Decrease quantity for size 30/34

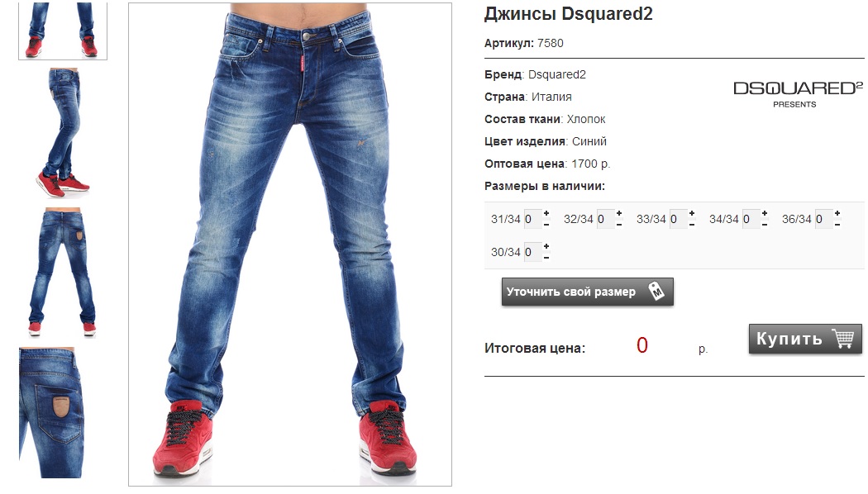(546, 258)
